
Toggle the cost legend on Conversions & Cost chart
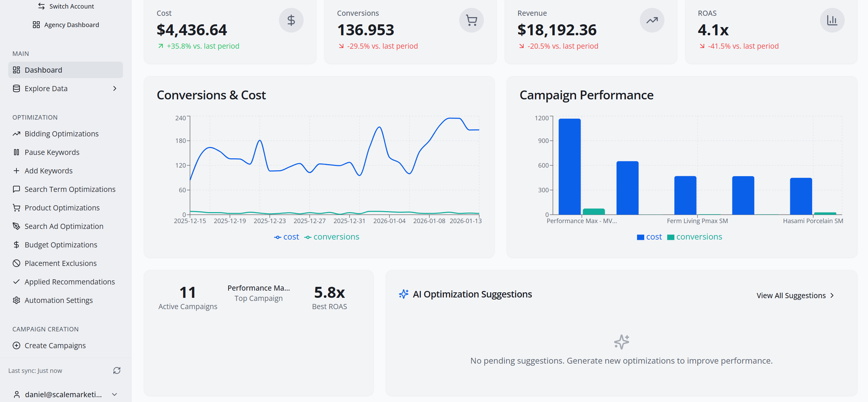click(x=286, y=236)
